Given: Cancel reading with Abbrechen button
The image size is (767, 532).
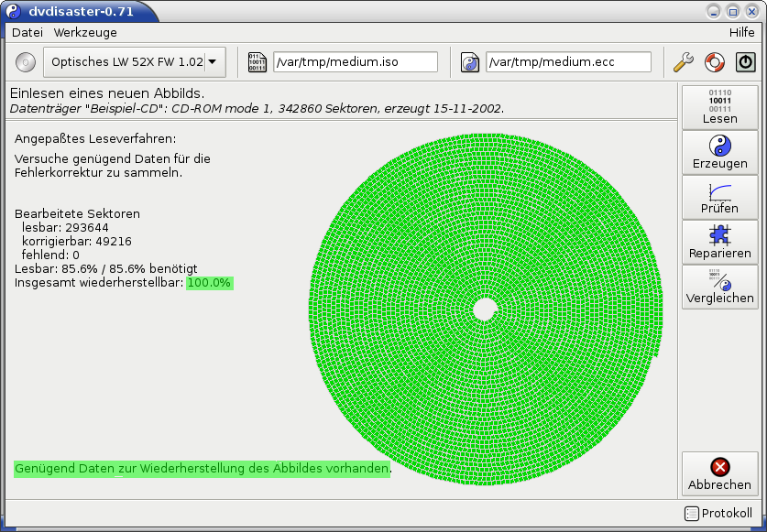Looking at the screenshot, I should (x=720, y=473).
